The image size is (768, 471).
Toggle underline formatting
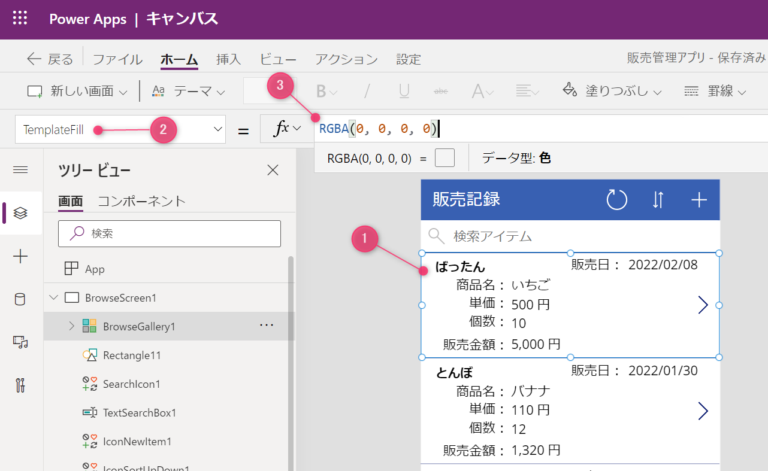click(404, 91)
